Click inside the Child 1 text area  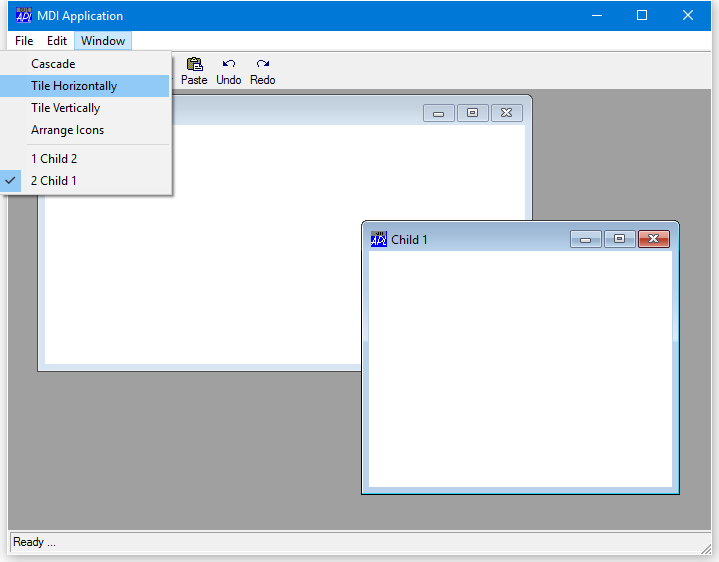520,370
